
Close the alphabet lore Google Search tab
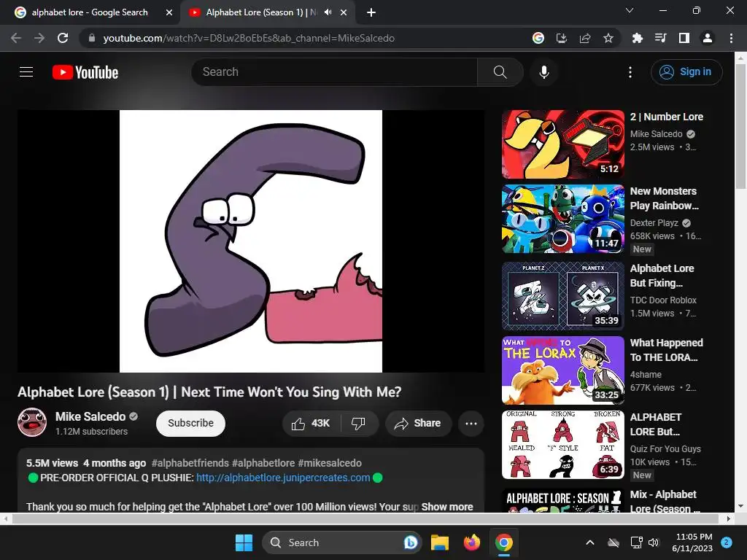[x=169, y=12]
